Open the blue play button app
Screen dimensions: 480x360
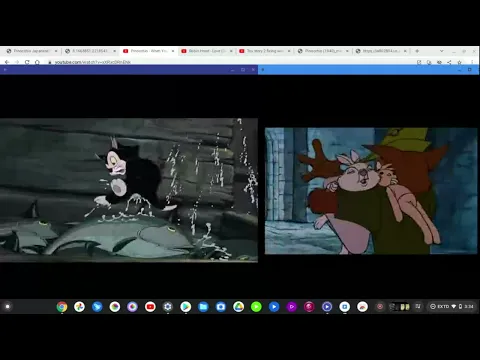click(x=274, y=307)
